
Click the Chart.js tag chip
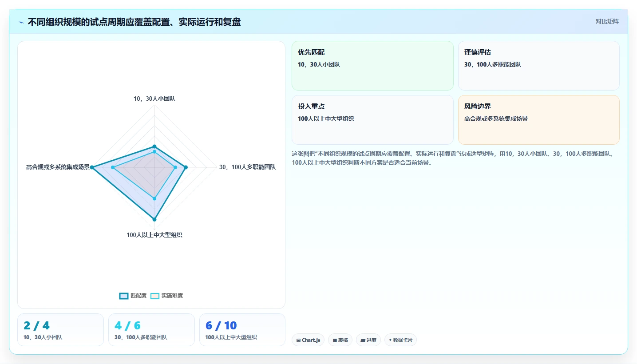click(308, 340)
